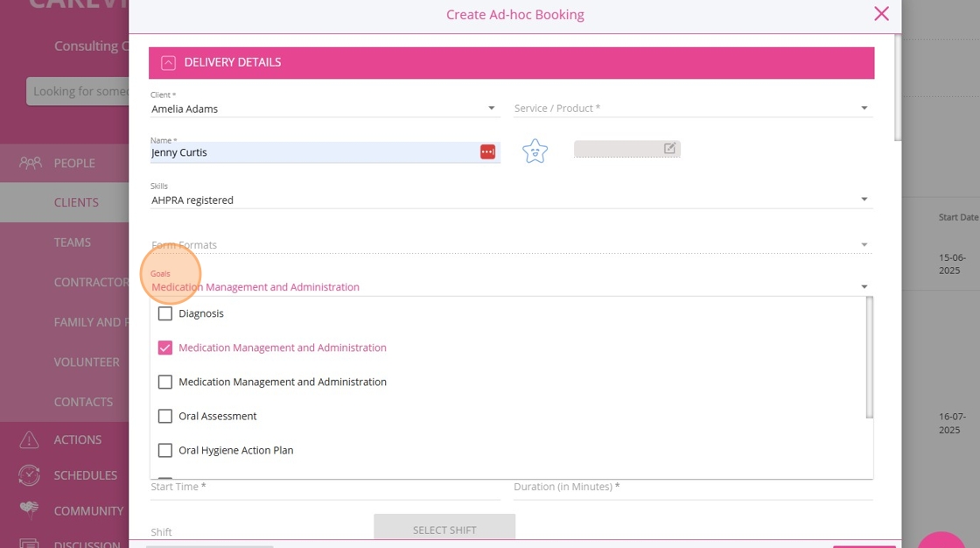980x548 pixels.
Task: Open Volunteer in the sidebar menu
Action: click(x=87, y=362)
